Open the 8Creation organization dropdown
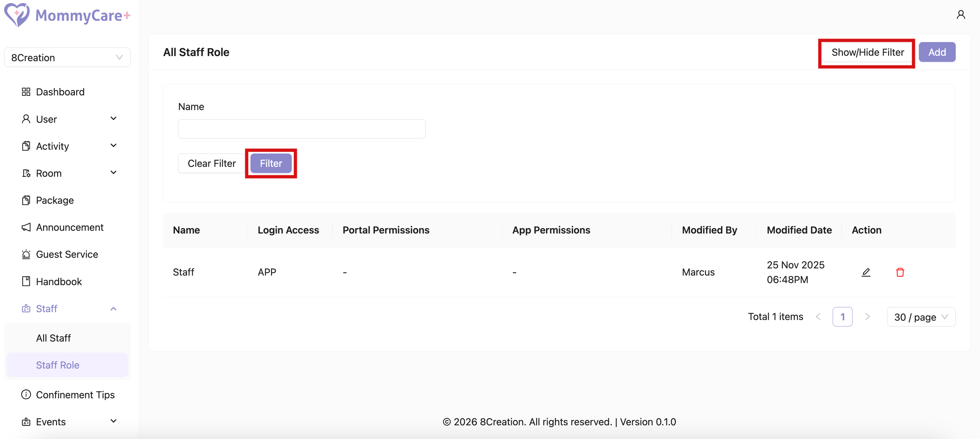980x439 pixels. [x=67, y=57]
